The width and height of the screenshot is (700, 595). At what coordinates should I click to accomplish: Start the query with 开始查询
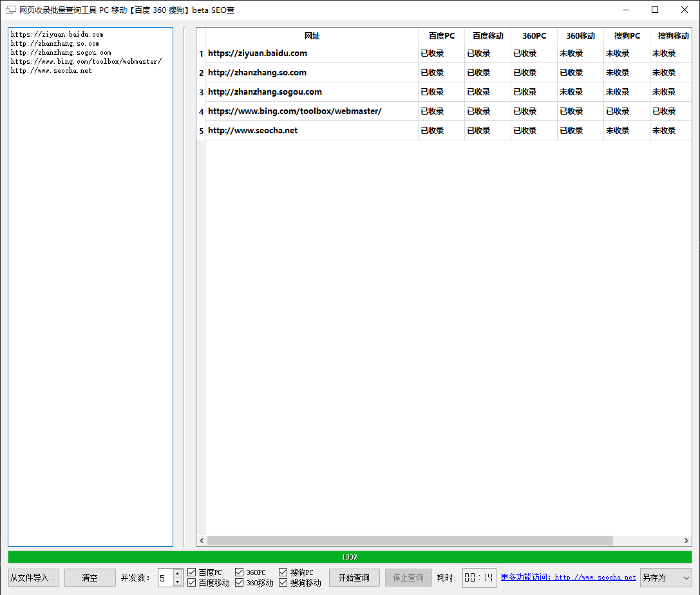354,578
